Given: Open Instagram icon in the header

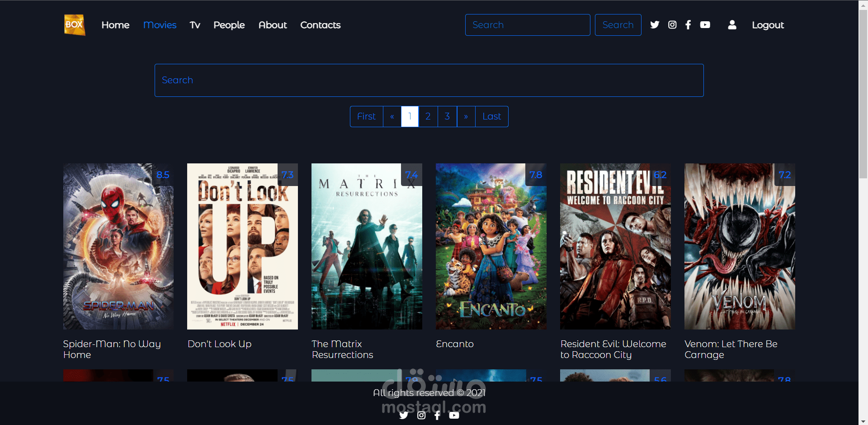Looking at the screenshot, I should (672, 24).
